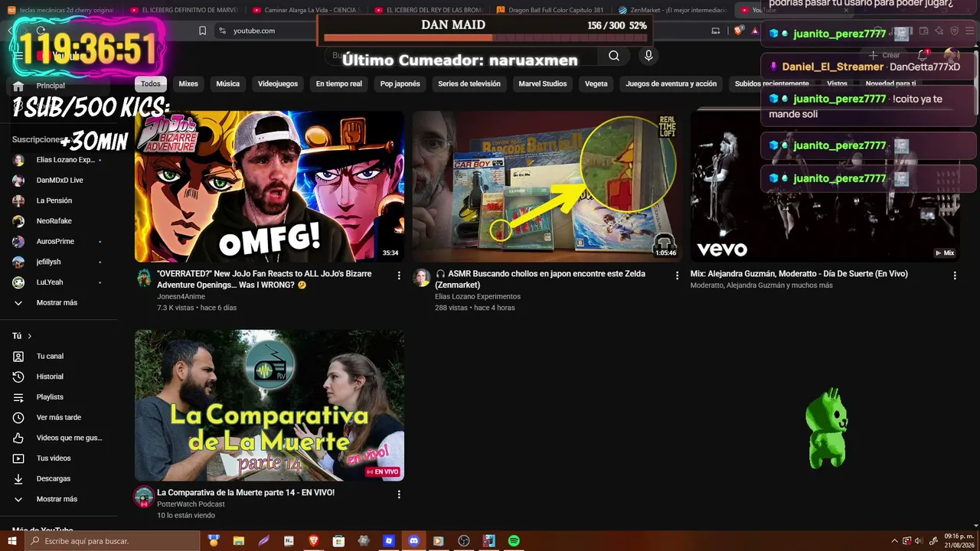Open Tu canal icon in sidebar
Screen dimensions: 980x551
pyautogui.click(x=18, y=357)
